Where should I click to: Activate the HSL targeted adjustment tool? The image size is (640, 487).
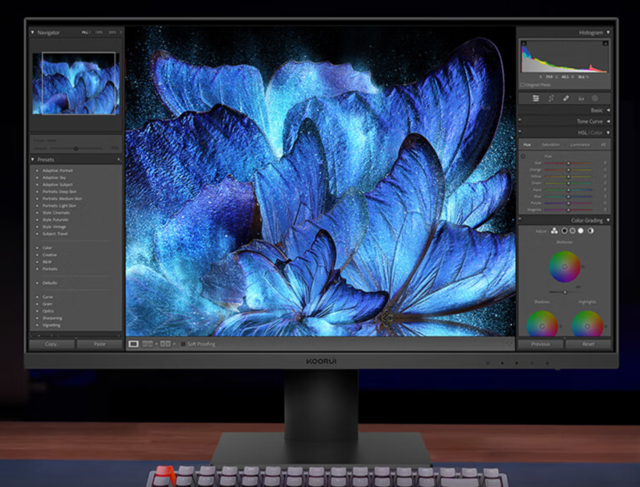click(523, 156)
